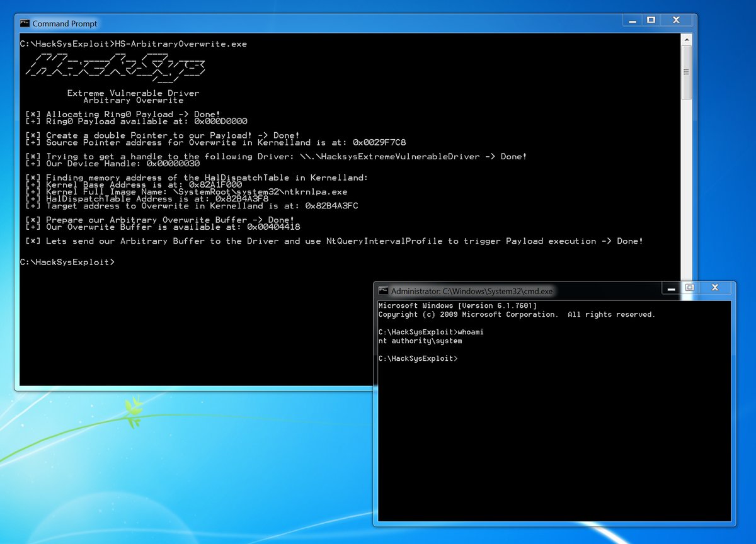756x544 pixels.
Task: Click the Microsoft Corporation copyright line
Action: (517, 314)
